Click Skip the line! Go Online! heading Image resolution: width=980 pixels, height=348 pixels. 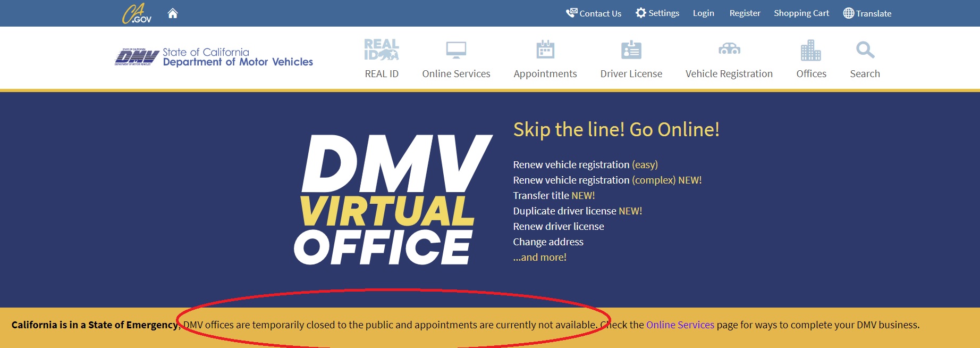pyautogui.click(x=616, y=130)
